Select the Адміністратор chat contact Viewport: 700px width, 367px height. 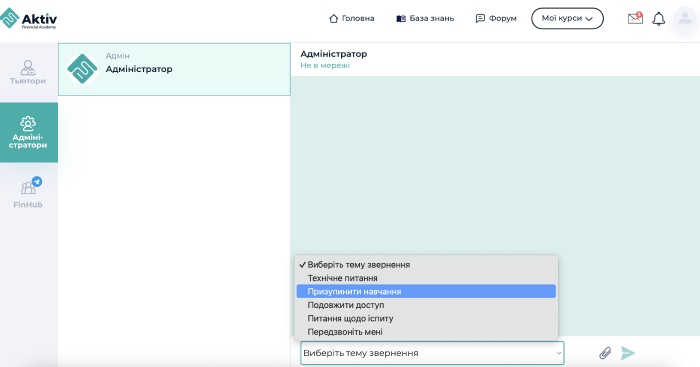(174, 69)
